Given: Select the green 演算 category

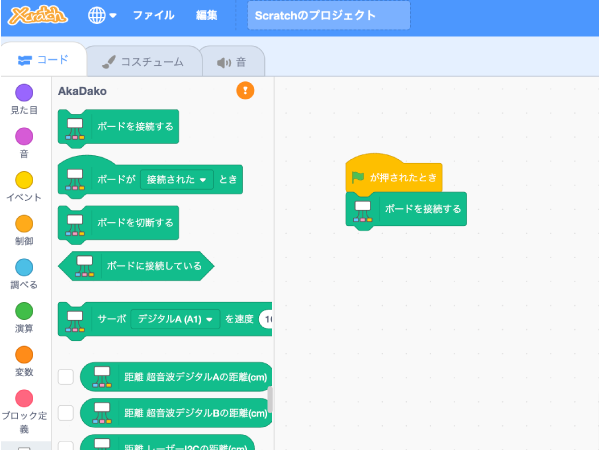Looking at the screenshot, I should coord(24,311).
